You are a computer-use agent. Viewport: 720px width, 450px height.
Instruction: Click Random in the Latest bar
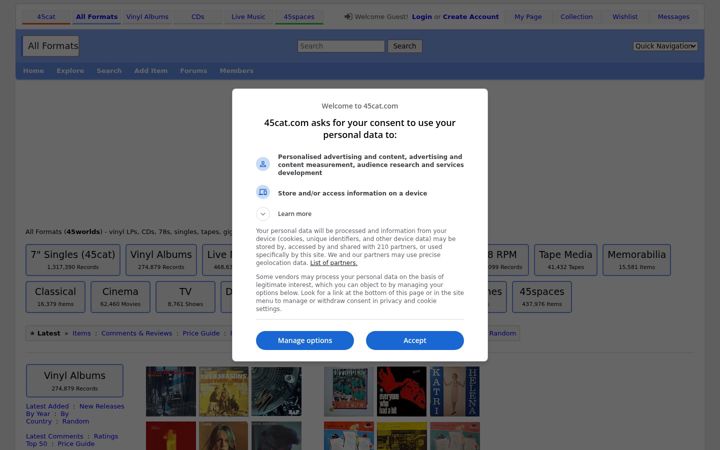pos(502,333)
